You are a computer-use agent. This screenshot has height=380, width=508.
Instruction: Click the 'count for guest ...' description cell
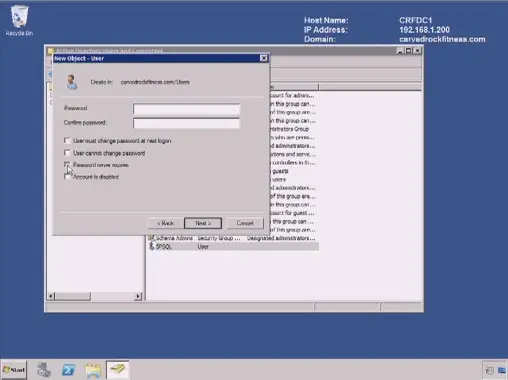tap(292, 213)
